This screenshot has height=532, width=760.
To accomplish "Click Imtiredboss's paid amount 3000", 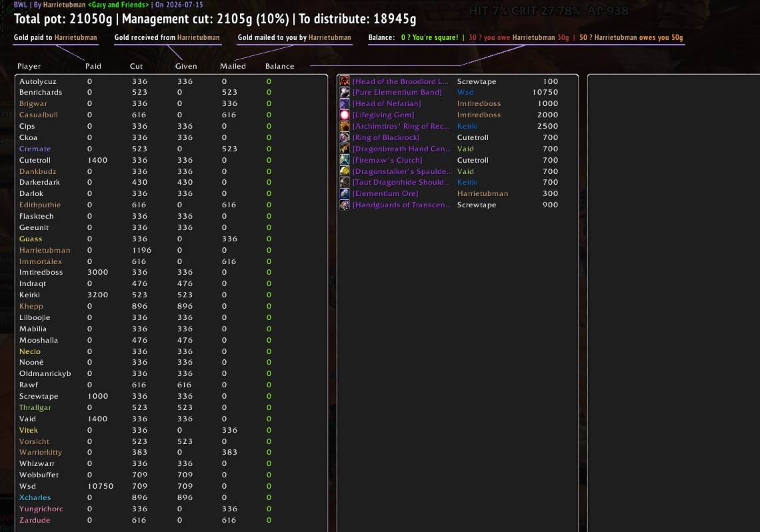I will (97, 272).
